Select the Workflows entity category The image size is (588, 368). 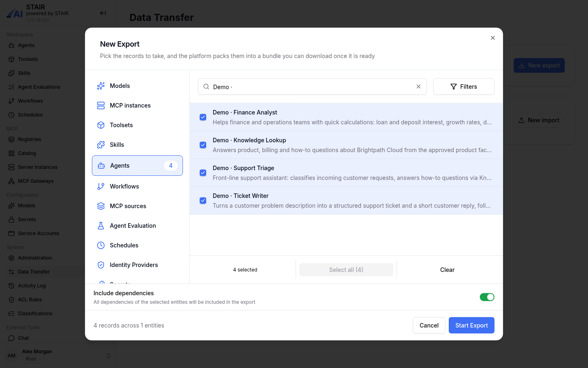(137, 186)
